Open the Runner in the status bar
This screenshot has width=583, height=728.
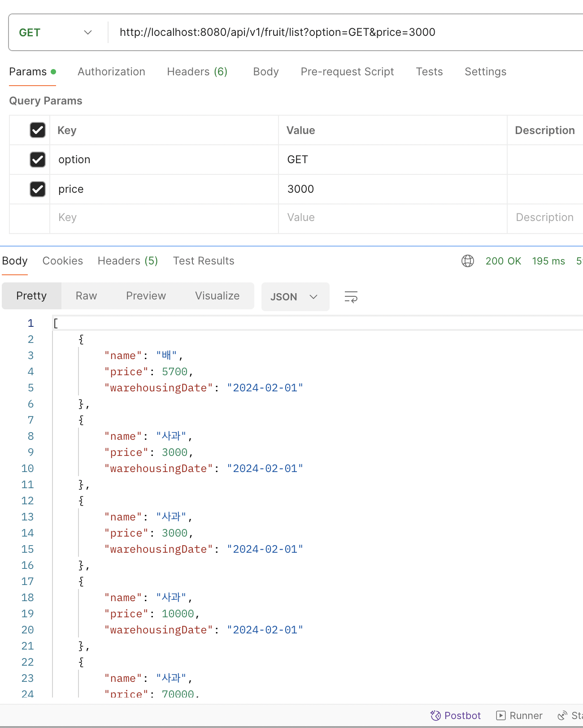point(519,715)
